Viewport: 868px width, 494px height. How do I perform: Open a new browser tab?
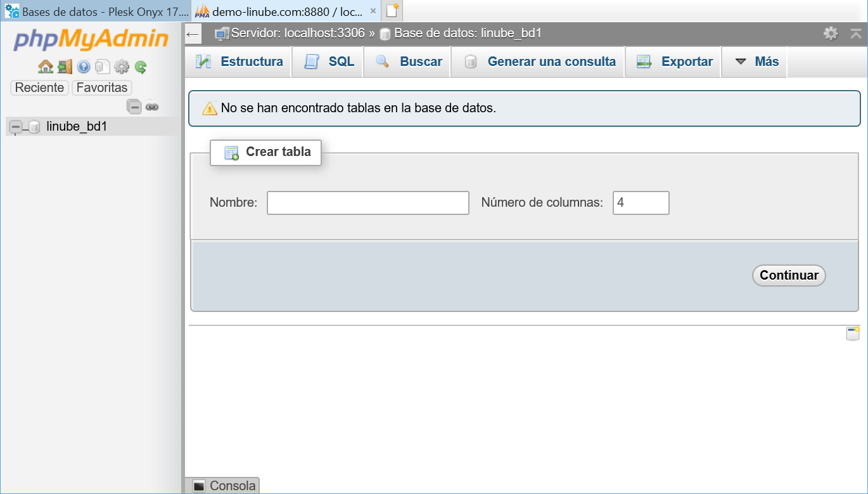click(x=393, y=11)
